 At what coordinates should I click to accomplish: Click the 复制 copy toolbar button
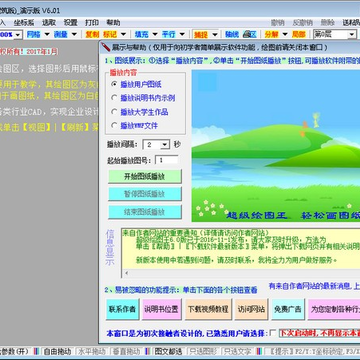(x=92, y=34)
